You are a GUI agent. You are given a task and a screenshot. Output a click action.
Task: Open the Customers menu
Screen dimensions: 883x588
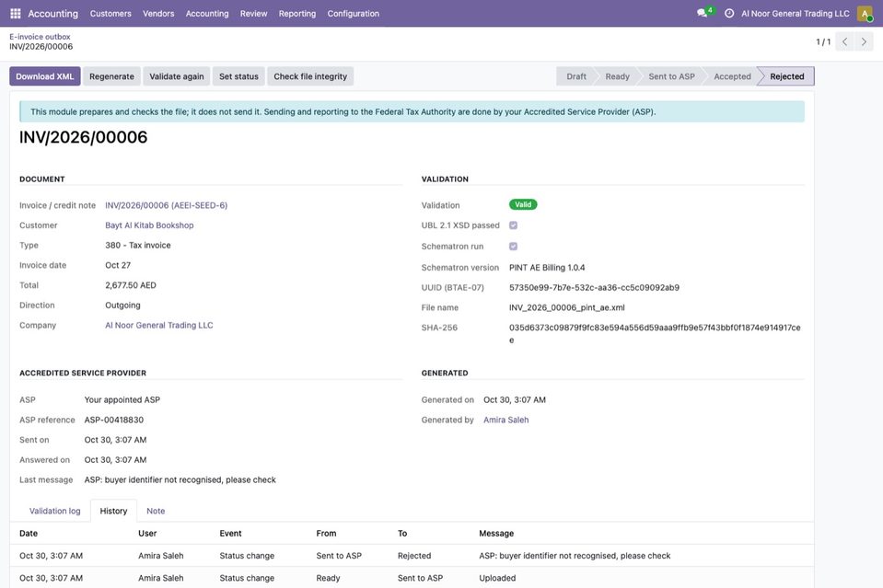(110, 14)
